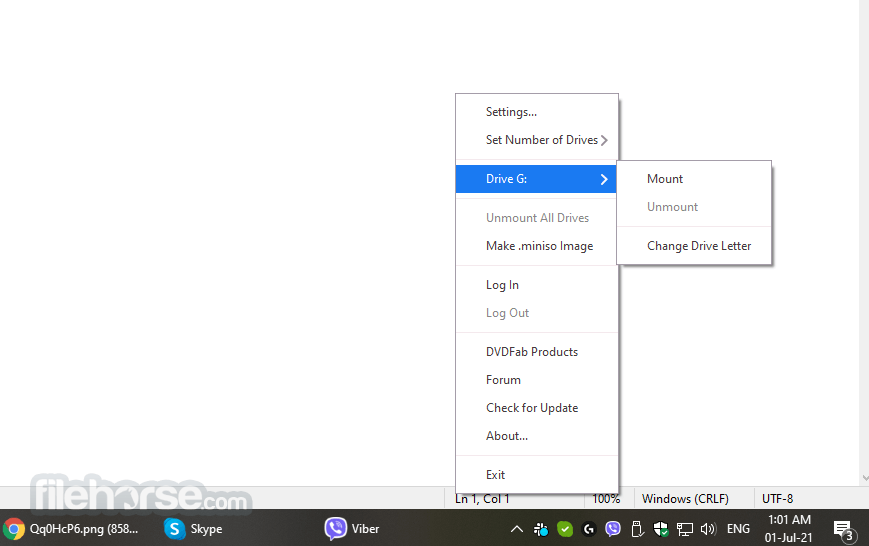The image size is (869, 546).
Task: Click the arrow beside Drive G:
Action: [604, 179]
